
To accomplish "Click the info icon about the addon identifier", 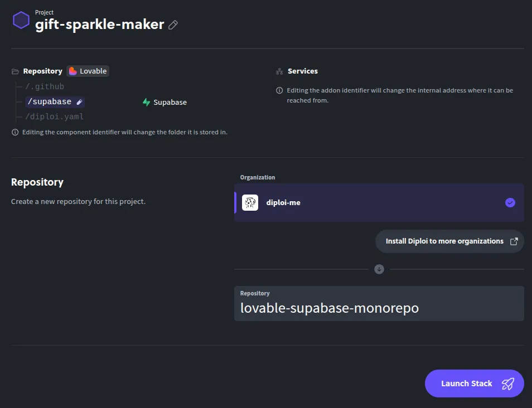I will coord(279,90).
